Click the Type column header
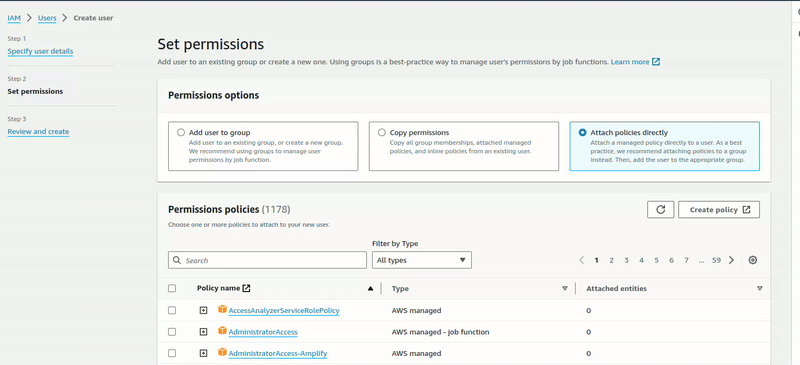 coord(400,288)
